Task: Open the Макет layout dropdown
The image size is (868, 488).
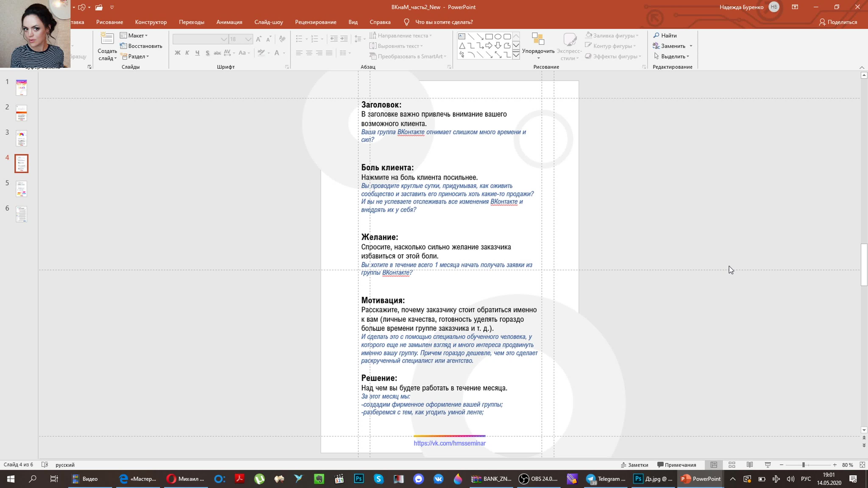Action: [x=134, y=35]
